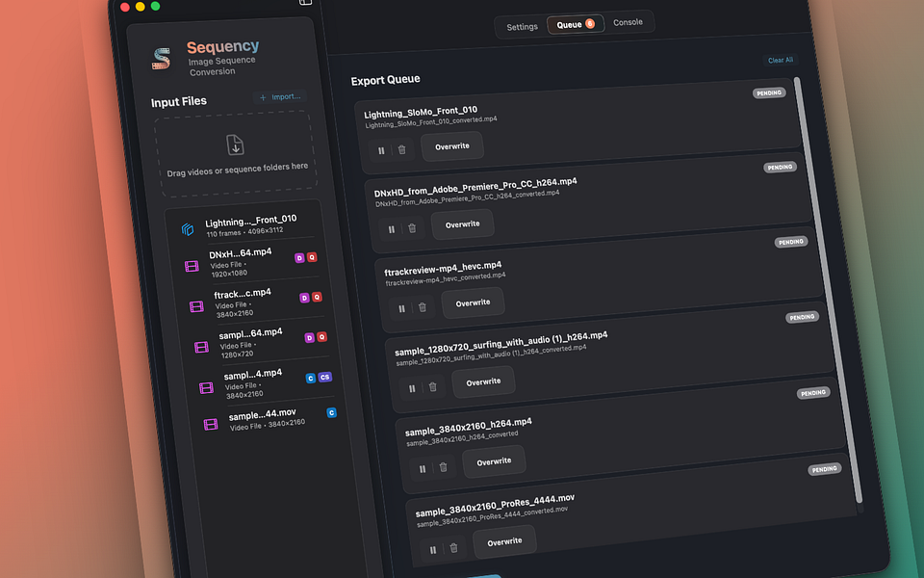Image resolution: width=924 pixels, height=578 pixels.
Task: Click Overwrite for Lightning_SloMo_Front_010
Action: tap(452, 146)
